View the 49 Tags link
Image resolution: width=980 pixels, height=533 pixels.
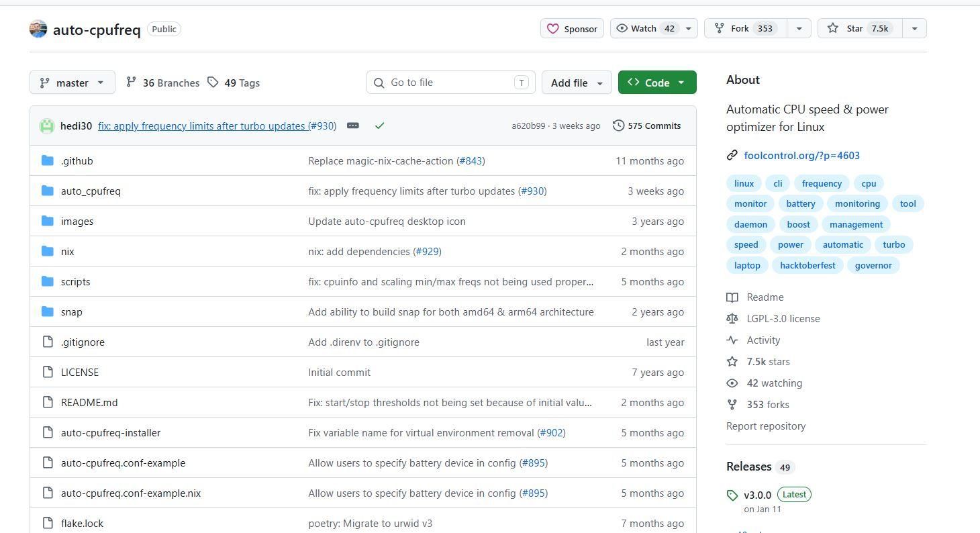click(234, 83)
